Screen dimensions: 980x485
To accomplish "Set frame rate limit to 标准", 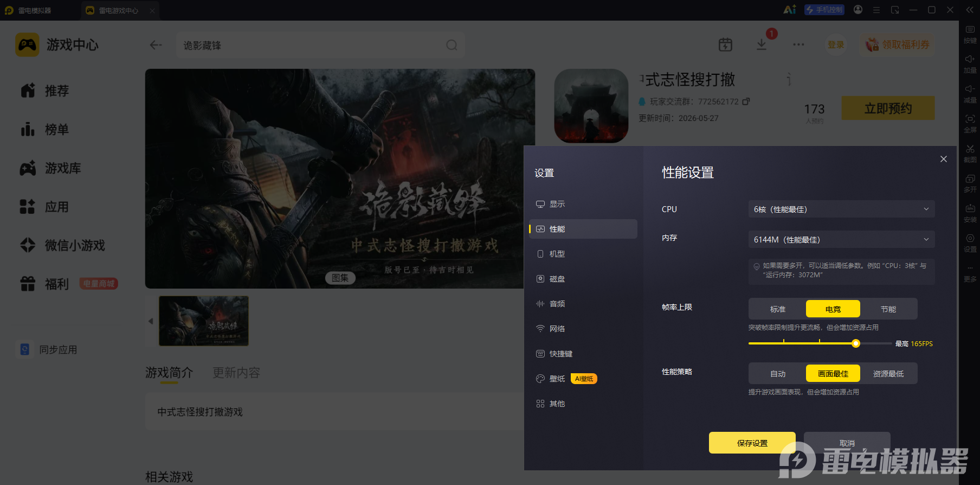I will [778, 309].
